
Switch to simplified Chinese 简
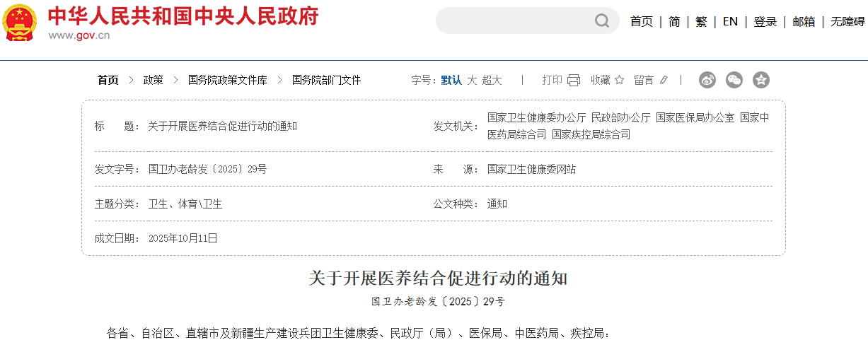(x=674, y=22)
